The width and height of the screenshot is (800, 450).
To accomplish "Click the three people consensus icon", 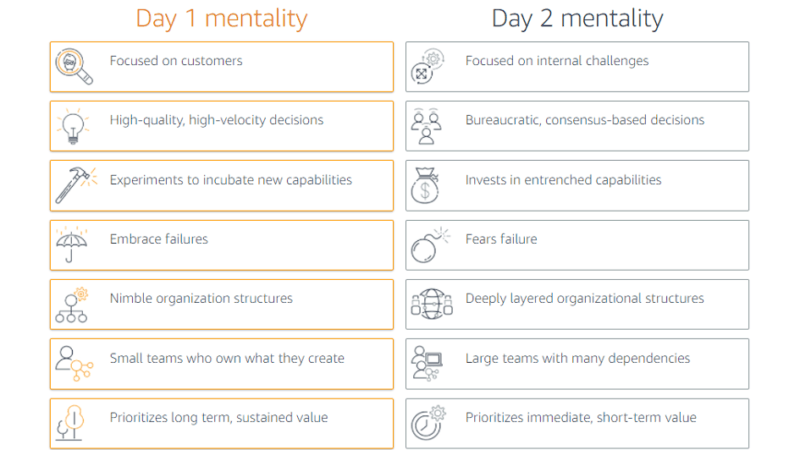I will [x=426, y=126].
